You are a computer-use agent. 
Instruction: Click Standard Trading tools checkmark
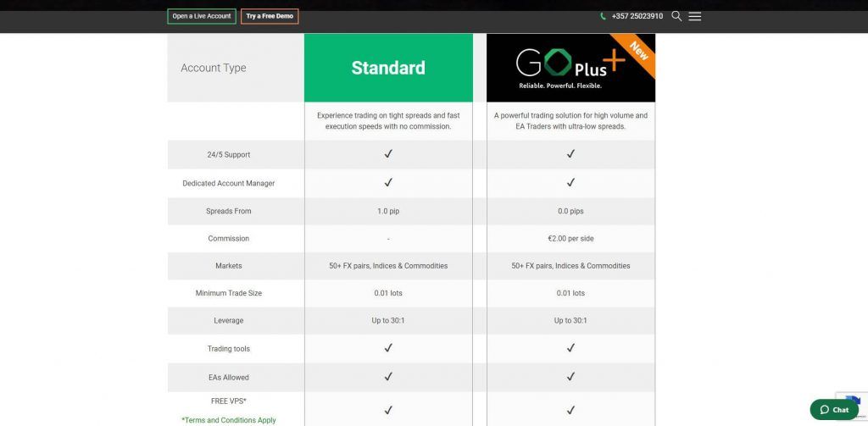(388, 348)
